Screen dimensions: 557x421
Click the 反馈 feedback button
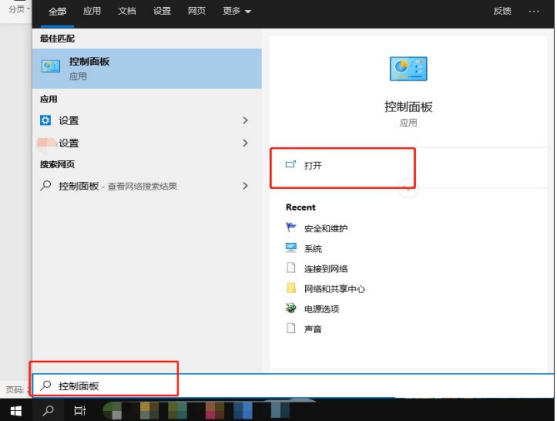coord(502,11)
